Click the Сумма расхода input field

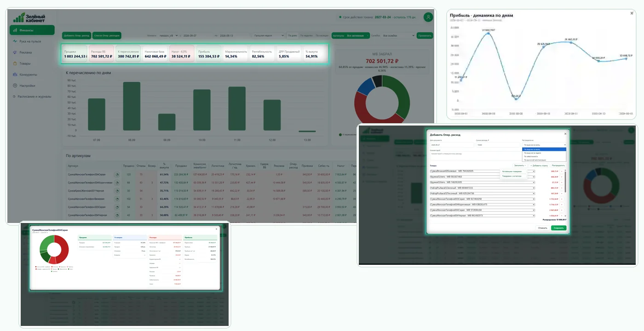(x=497, y=145)
